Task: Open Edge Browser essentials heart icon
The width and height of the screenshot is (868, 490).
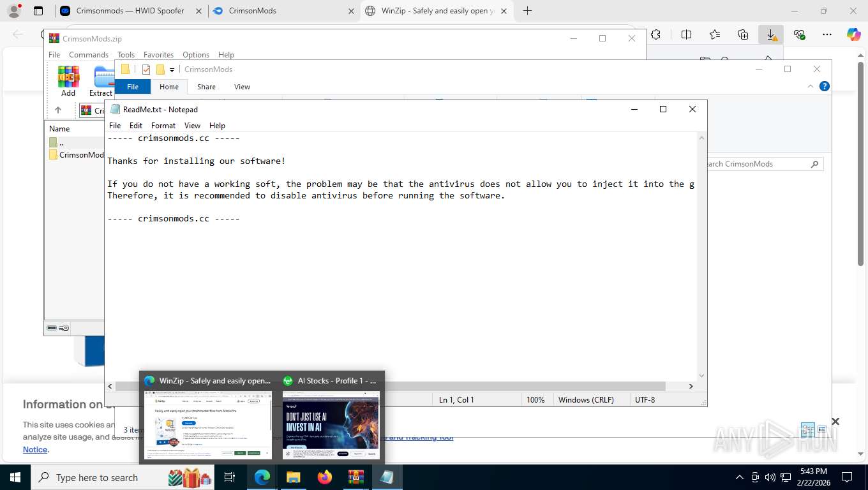Action: (799, 34)
